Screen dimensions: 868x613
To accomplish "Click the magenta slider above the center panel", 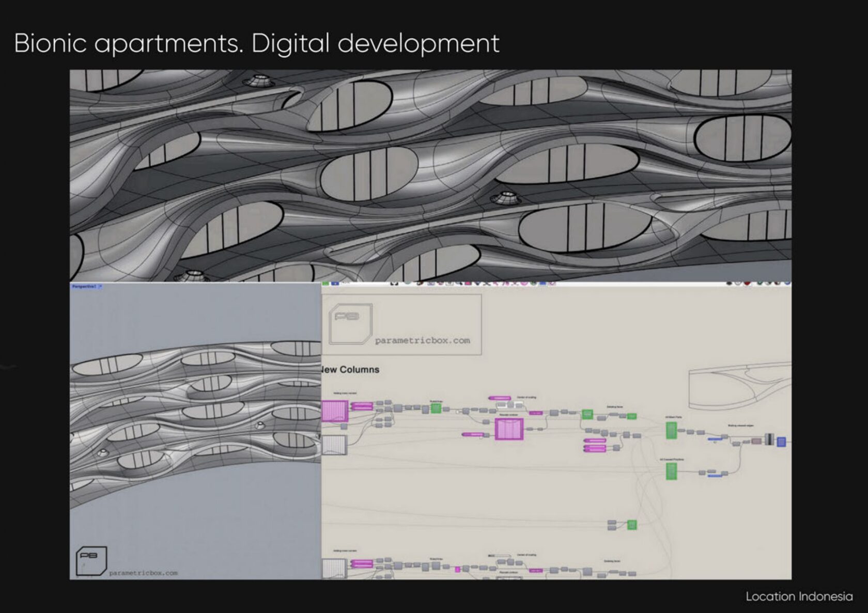I will tap(499, 398).
